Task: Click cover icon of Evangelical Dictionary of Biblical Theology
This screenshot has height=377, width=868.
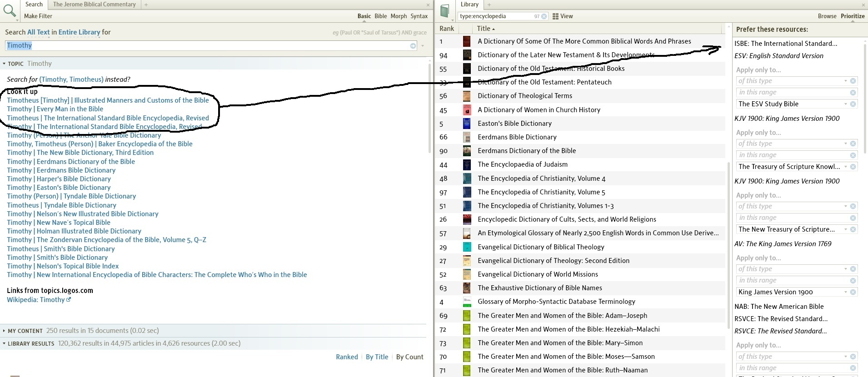Action: [x=467, y=247]
